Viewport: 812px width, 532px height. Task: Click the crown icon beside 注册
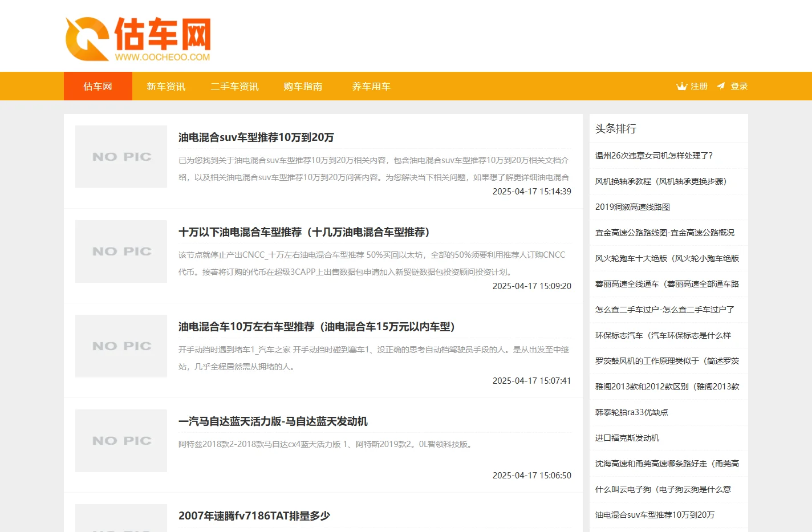pyautogui.click(x=681, y=86)
